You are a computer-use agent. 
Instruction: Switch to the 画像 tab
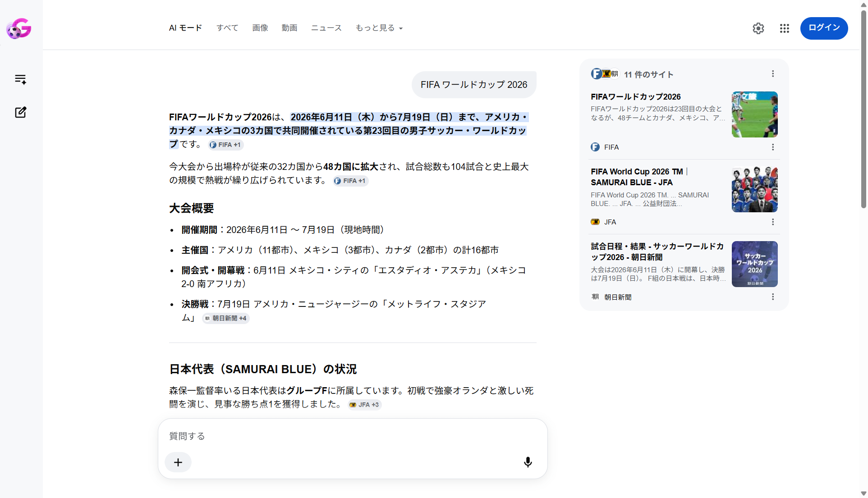pyautogui.click(x=260, y=28)
